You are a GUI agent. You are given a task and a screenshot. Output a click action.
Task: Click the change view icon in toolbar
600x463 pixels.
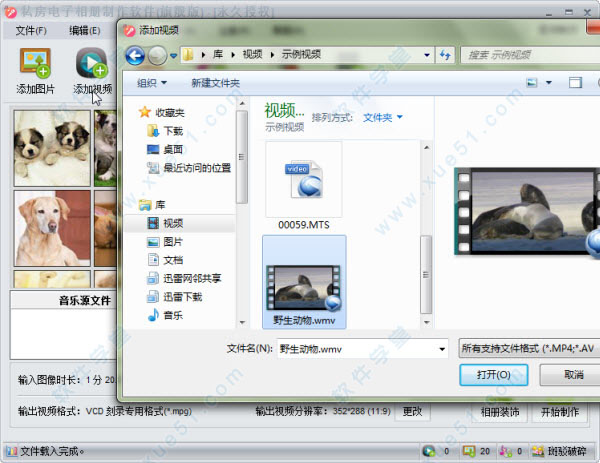[x=532, y=83]
